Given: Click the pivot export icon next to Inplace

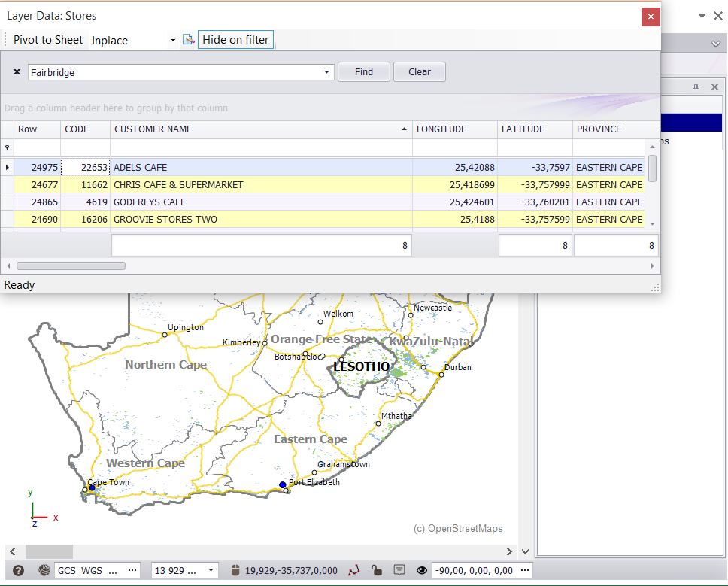Looking at the screenshot, I should 188,39.
